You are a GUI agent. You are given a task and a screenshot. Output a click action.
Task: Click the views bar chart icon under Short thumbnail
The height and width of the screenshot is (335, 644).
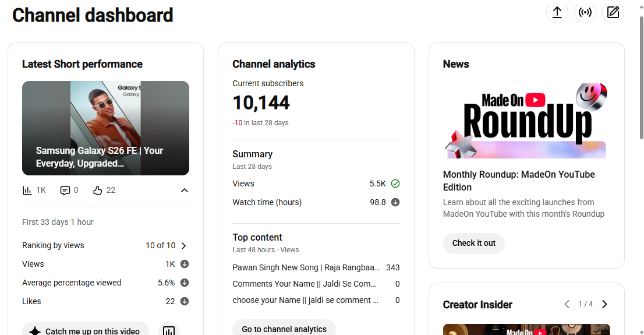click(27, 191)
